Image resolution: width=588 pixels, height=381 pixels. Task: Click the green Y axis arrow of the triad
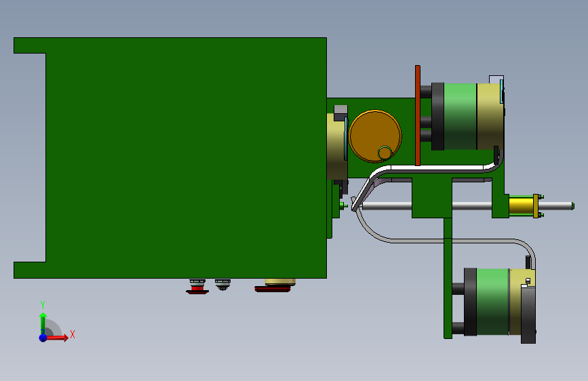(x=43, y=323)
